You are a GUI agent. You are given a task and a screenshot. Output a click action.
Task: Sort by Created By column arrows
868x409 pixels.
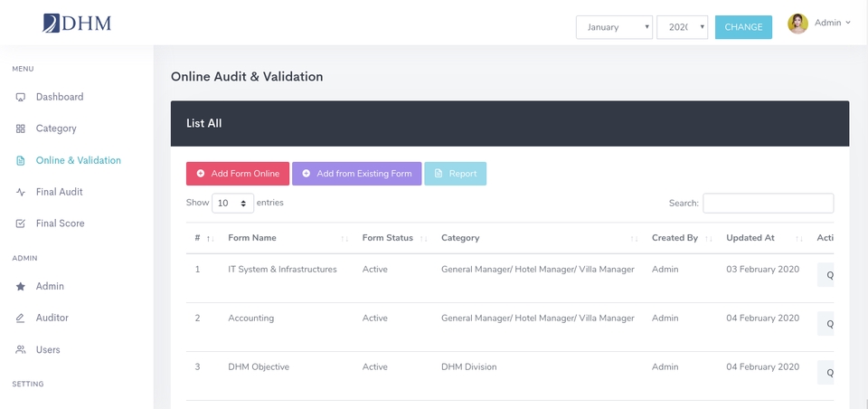709,238
